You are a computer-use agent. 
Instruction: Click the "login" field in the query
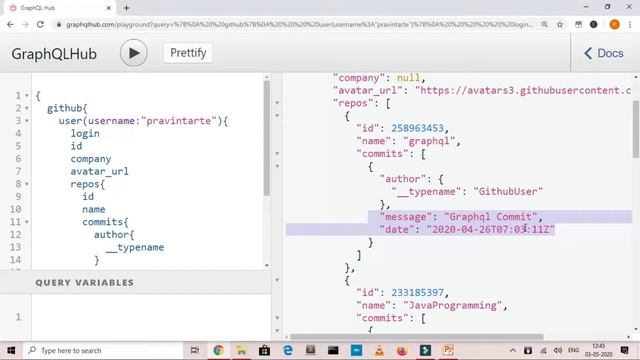click(x=85, y=133)
